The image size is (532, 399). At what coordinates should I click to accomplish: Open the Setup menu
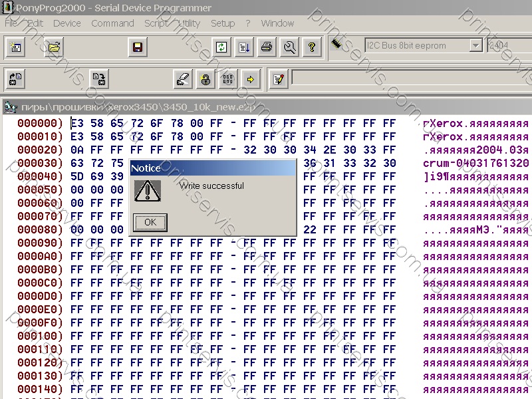[x=223, y=23]
